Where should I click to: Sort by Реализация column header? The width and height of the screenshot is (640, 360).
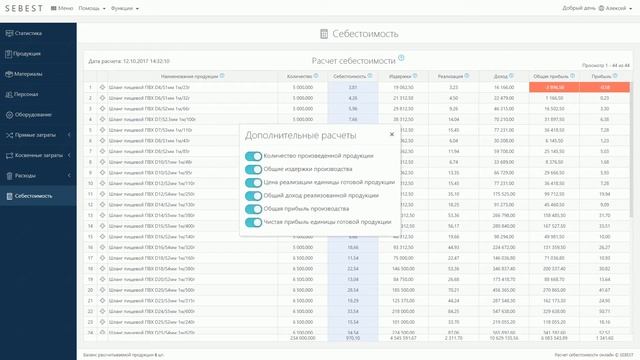pos(450,76)
